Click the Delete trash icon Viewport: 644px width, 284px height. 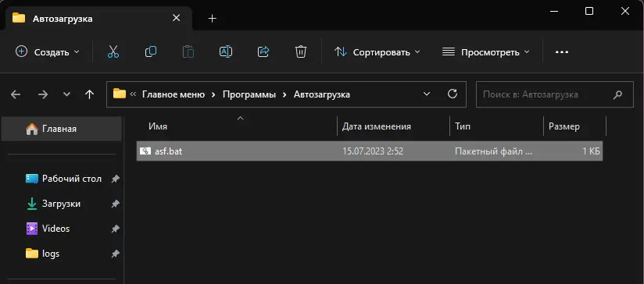(301, 52)
